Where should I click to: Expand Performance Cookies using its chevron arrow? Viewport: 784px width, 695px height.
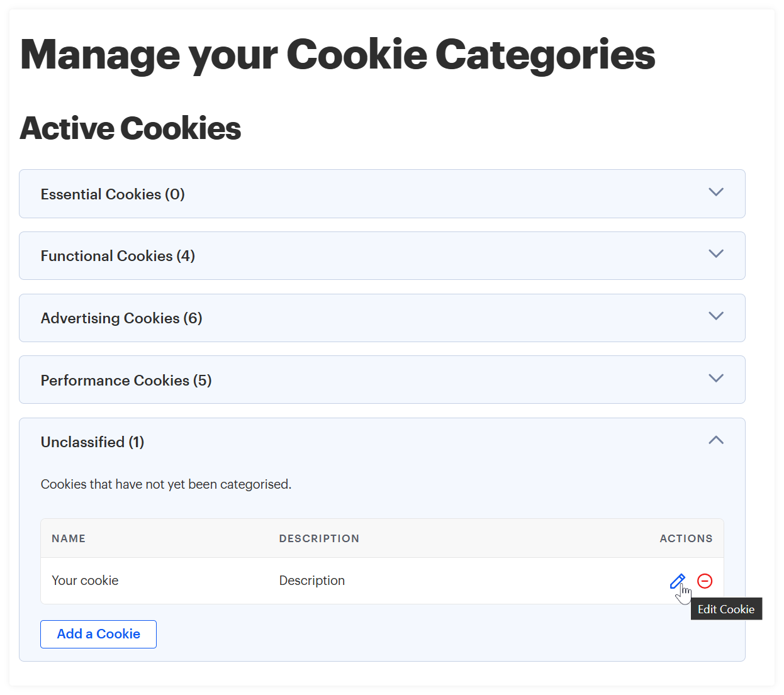[x=716, y=379]
